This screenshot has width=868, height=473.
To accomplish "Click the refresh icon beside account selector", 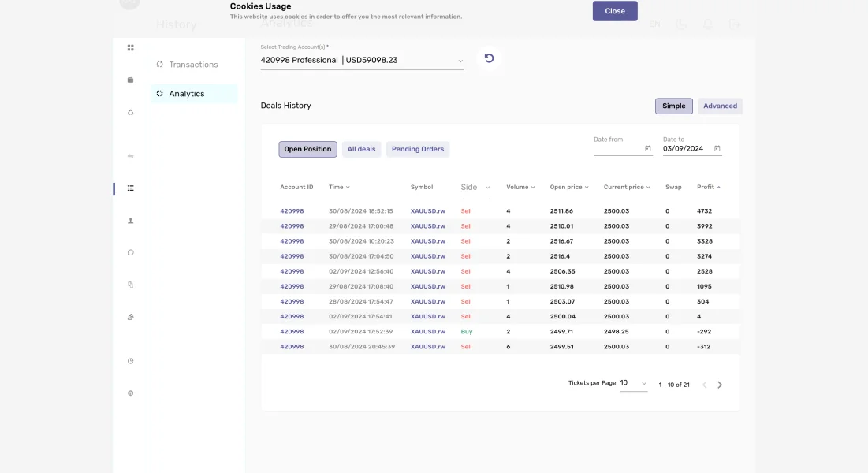I will coord(489,58).
